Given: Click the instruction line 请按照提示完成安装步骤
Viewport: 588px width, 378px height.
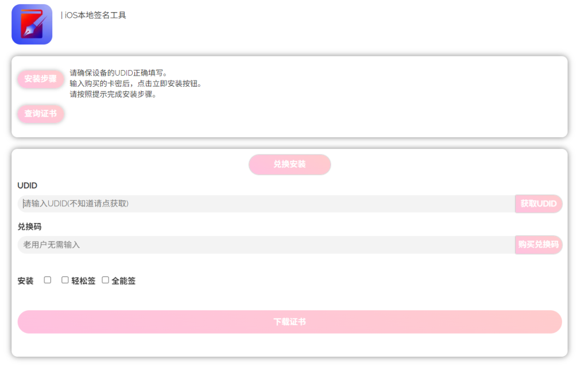Looking at the screenshot, I should [x=113, y=94].
